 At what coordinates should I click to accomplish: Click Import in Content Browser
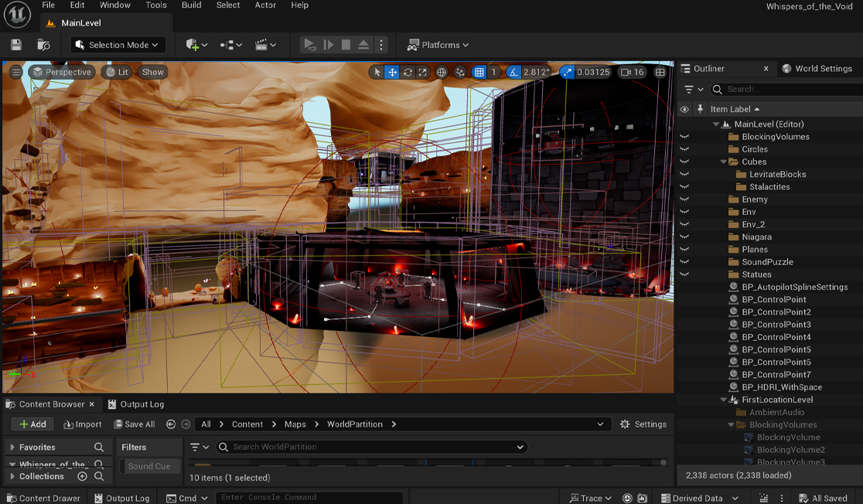coord(83,424)
